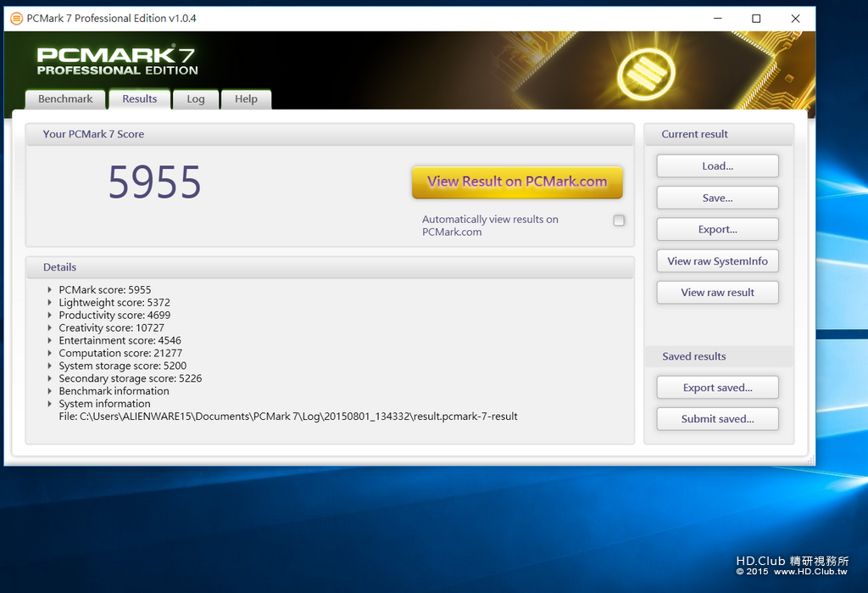
Task: Click the window resize grip corner
Action: [x=810, y=460]
